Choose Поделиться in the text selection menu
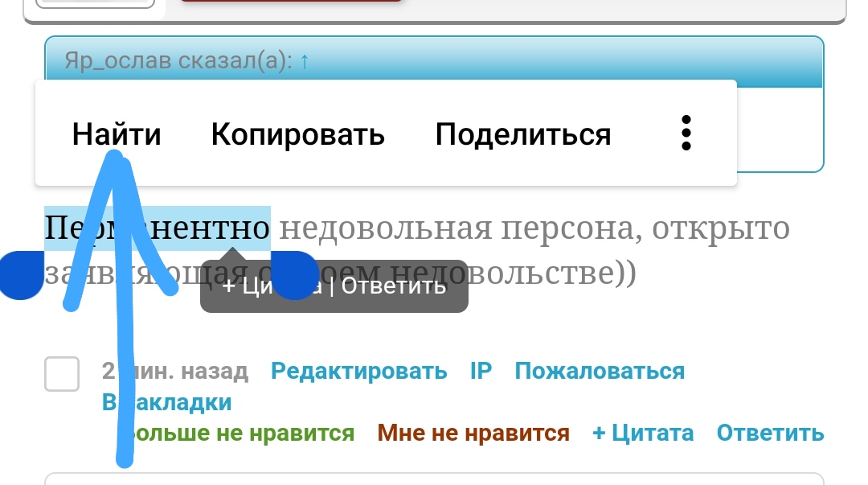The height and width of the screenshot is (485, 868). click(522, 134)
